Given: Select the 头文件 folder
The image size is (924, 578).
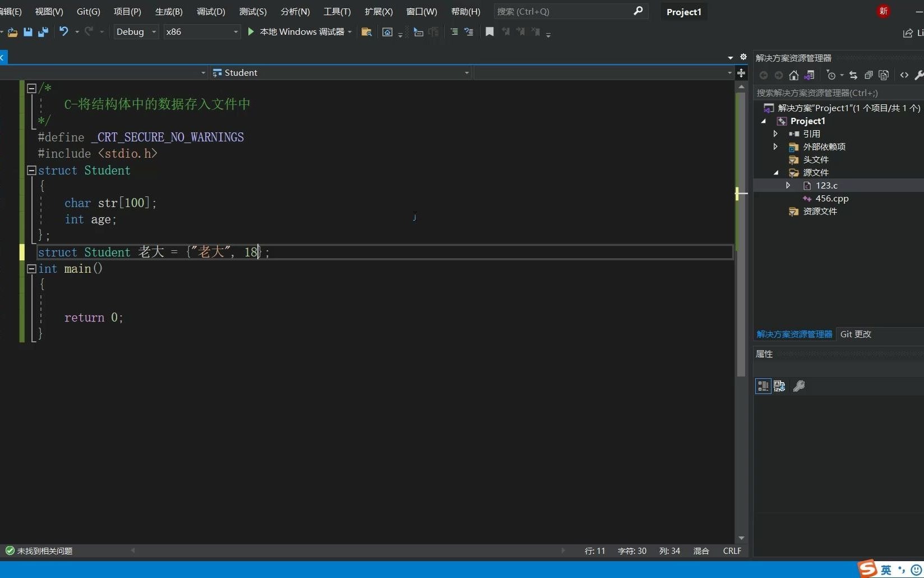Looking at the screenshot, I should [x=816, y=160].
